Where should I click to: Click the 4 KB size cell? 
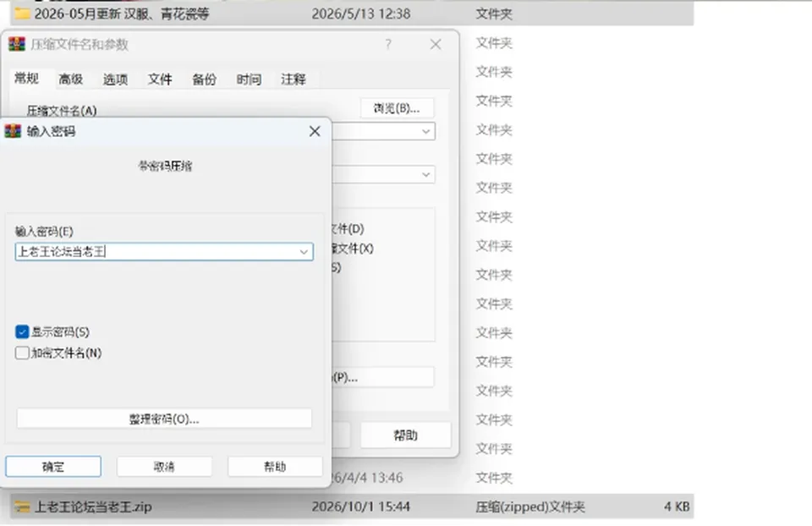pyautogui.click(x=677, y=507)
